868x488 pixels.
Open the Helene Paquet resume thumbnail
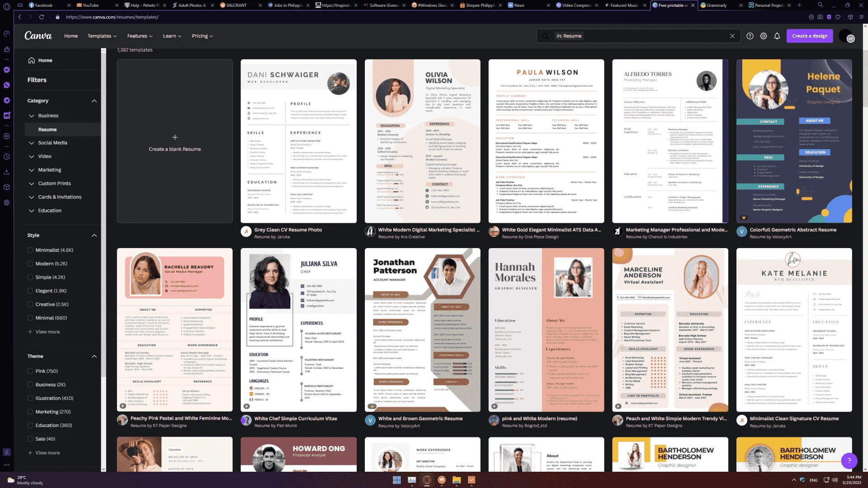pyautogui.click(x=794, y=141)
